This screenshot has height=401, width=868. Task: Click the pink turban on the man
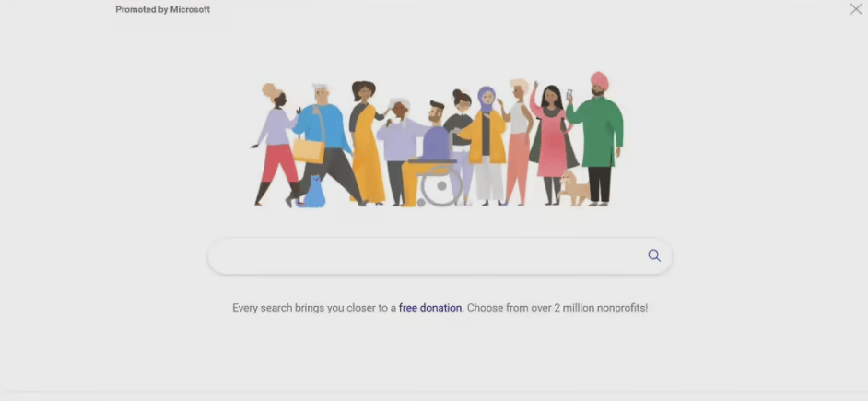[x=600, y=80]
